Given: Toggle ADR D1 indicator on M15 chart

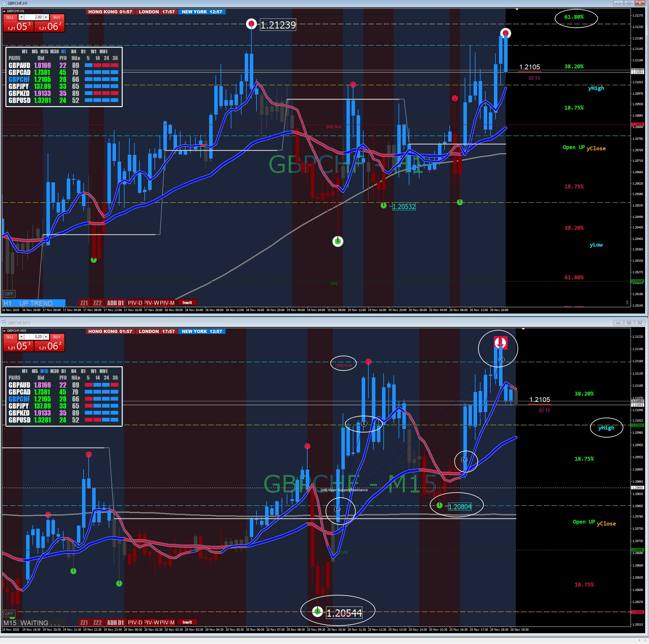Looking at the screenshot, I should (115, 622).
